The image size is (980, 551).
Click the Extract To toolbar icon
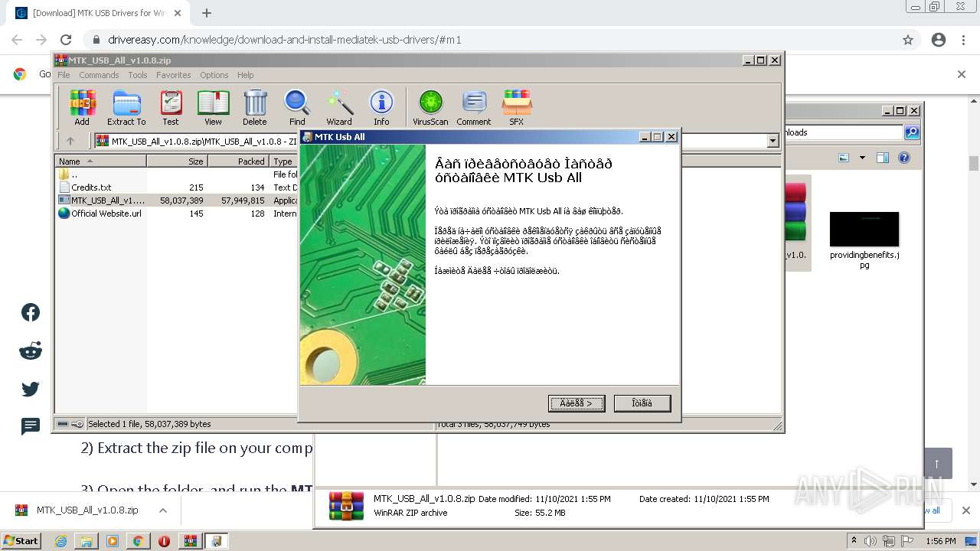click(126, 107)
